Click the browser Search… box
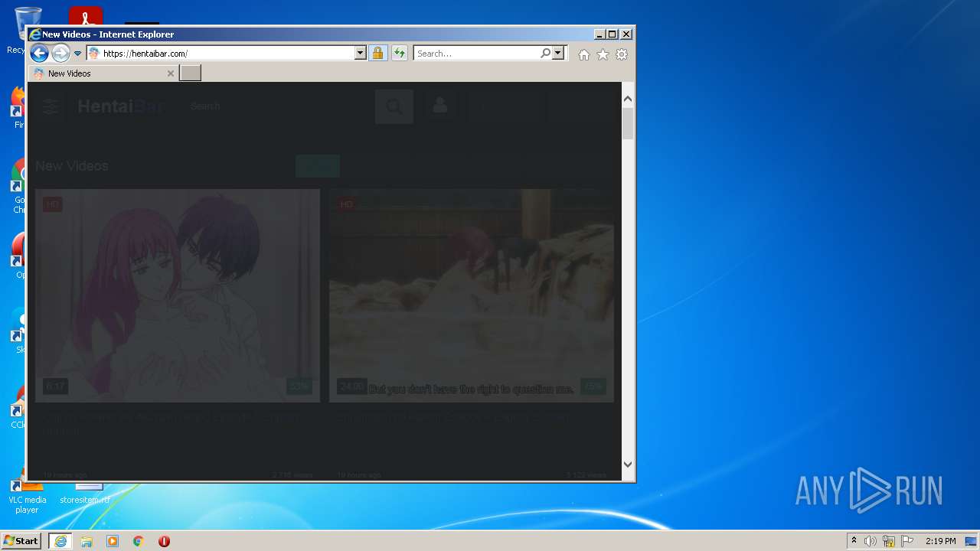The height and width of the screenshot is (551, 980). (x=476, y=54)
